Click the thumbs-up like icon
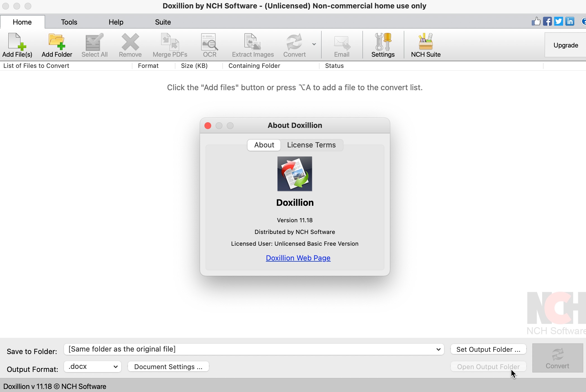The image size is (586, 392). pos(536,21)
